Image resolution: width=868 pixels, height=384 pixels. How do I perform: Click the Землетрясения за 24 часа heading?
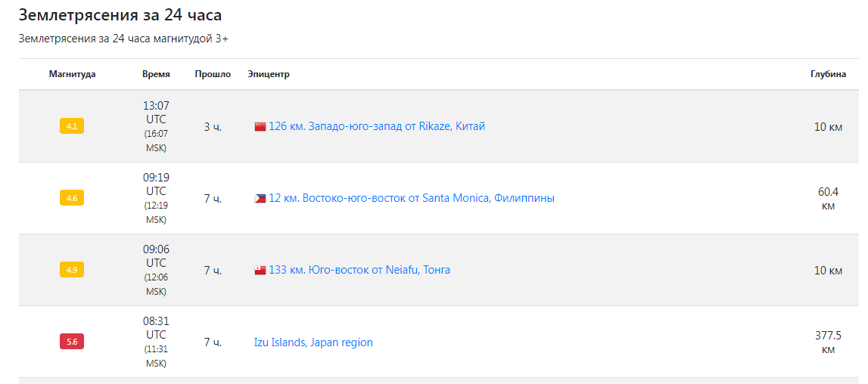tap(120, 15)
